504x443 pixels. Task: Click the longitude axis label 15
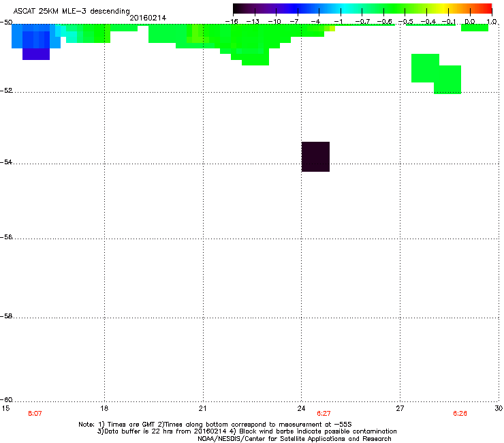click(x=5, y=408)
